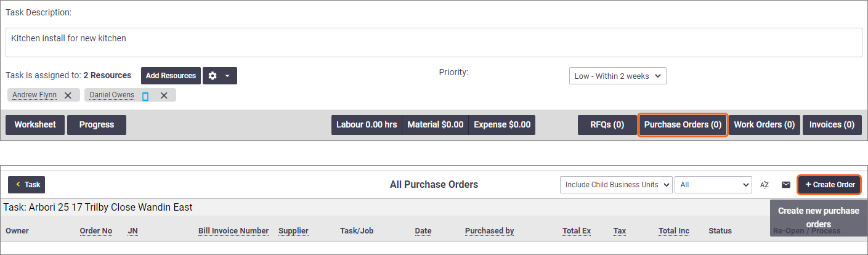Expand the Include Child Business Units dropdown
868x255 pixels.
(616, 185)
